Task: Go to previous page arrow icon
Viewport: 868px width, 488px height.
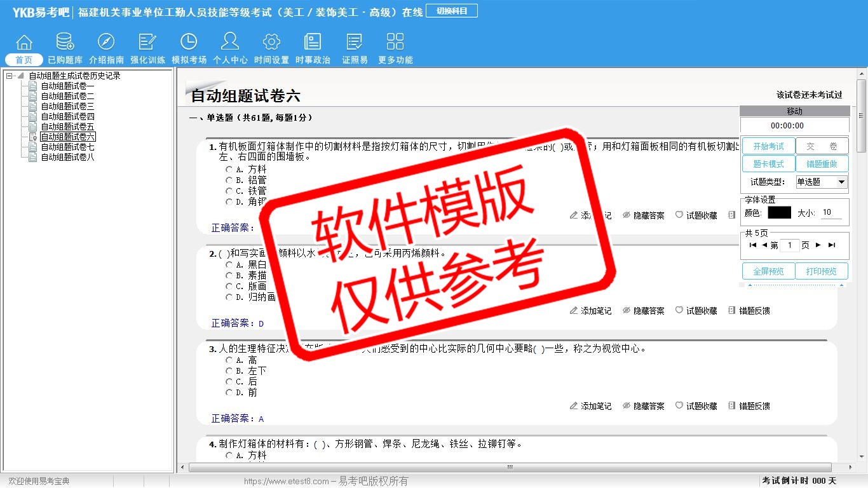Action: tap(764, 245)
